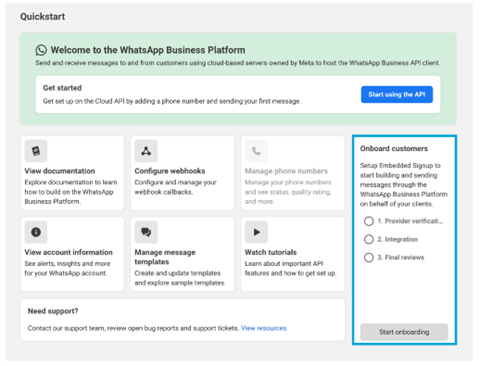Open the View account information card title
480x366 pixels.
point(69,252)
